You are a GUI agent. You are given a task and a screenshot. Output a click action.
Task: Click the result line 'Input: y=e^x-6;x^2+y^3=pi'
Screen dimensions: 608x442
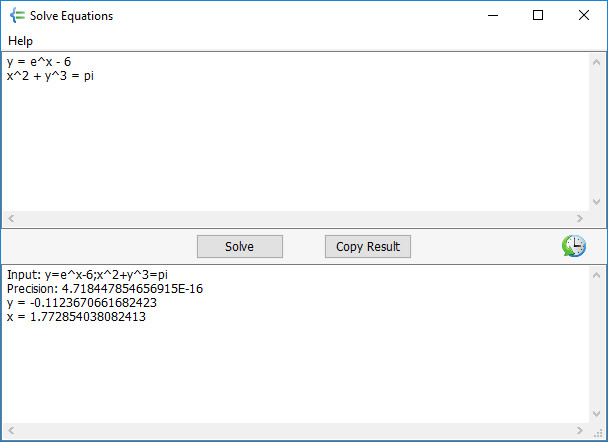(87, 275)
